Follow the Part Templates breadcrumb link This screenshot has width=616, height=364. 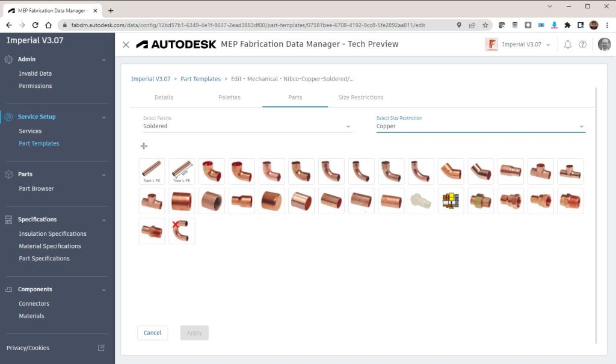tap(200, 79)
